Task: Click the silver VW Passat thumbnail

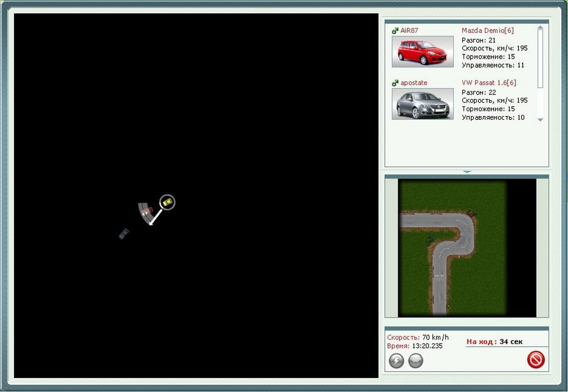Action: [423, 104]
